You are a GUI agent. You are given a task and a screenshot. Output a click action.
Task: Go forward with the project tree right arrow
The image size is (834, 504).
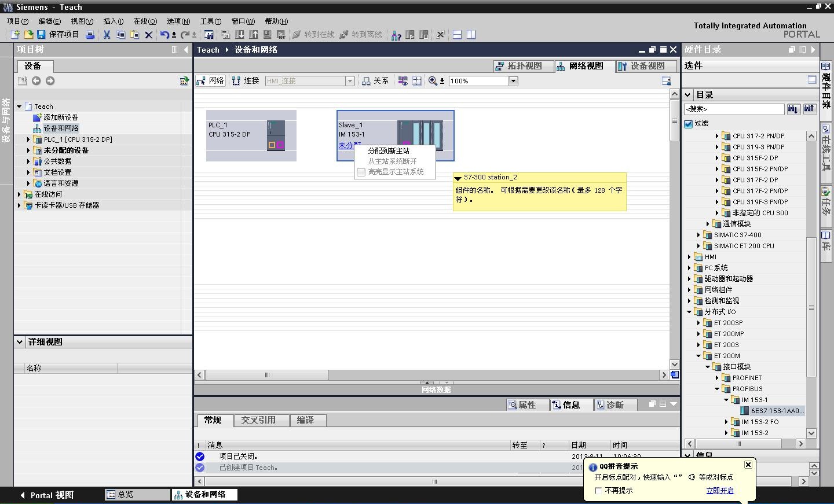[x=50, y=81]
